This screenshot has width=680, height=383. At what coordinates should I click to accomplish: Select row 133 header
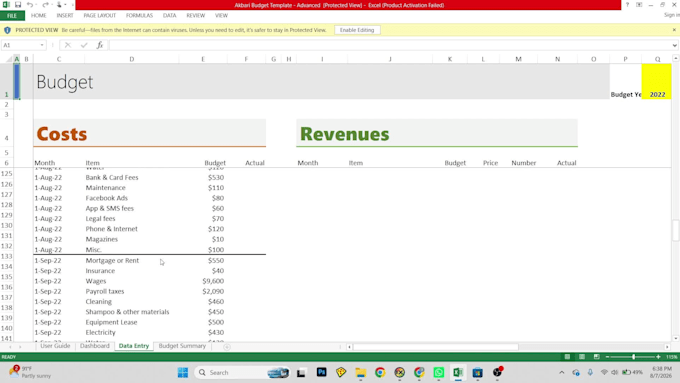point(7,256)
